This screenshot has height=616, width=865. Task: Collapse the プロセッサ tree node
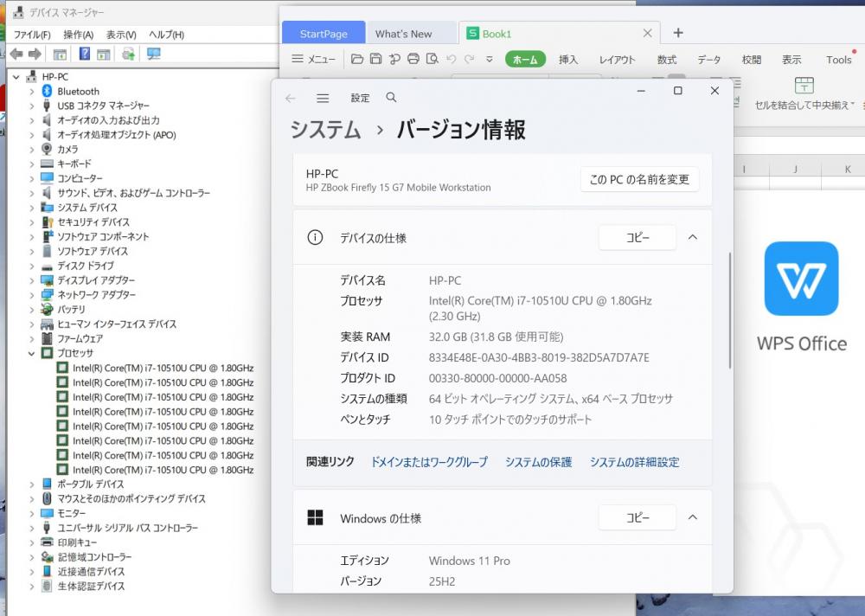pyautogui.click(x=32, y=353)
